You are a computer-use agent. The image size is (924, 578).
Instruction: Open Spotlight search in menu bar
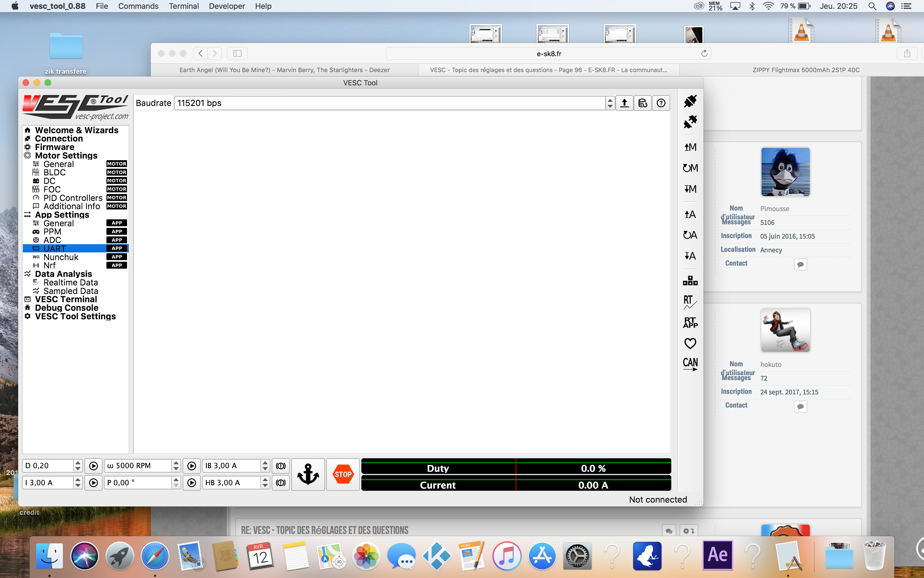coord(872,6)
